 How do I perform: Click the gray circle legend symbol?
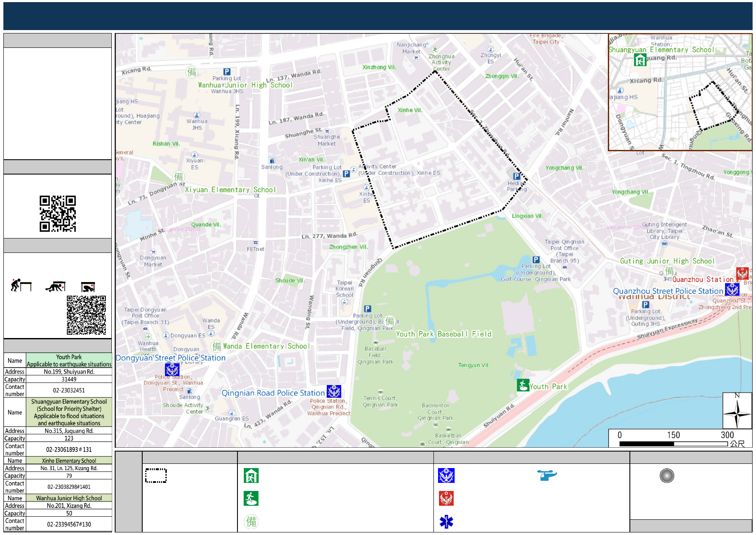(667, 476)
